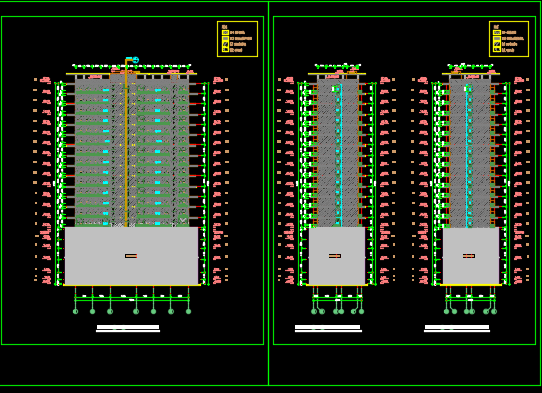This screenshot has height=393, width=542.
Task: Select the legend box in the left sheet
Action: click(237, 39)
